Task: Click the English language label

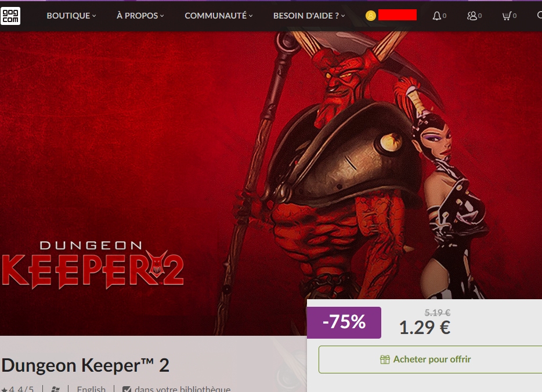Action: point(91,389)
